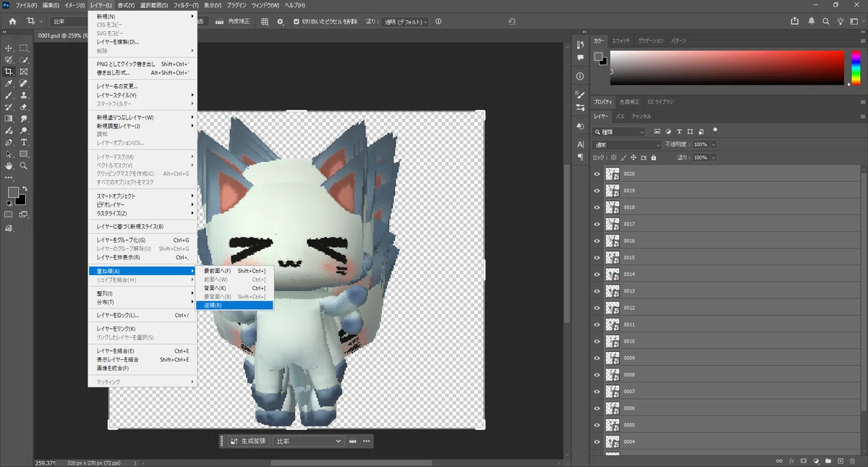
Task: Select the Clone Stamp tool
Action: (x=24, y=96)
